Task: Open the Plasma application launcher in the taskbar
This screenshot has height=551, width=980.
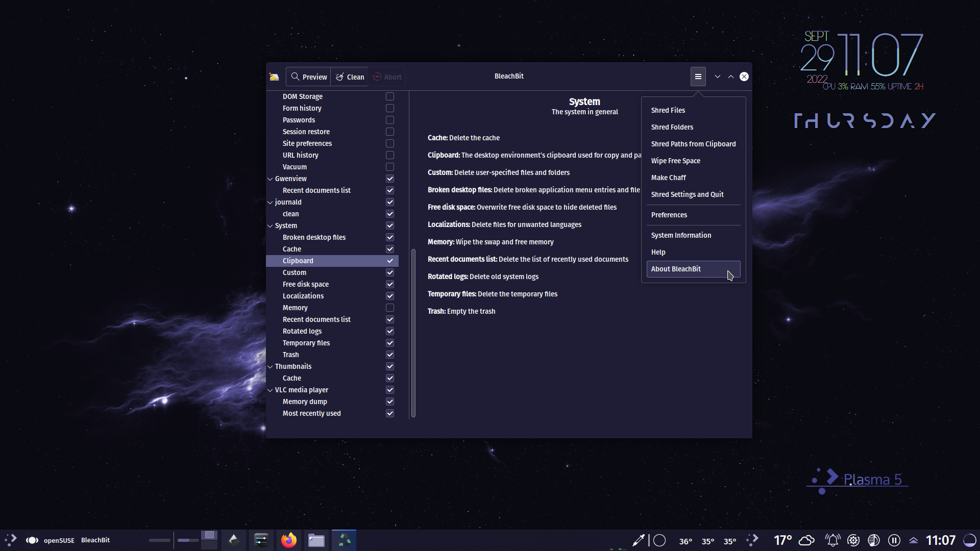Action: tap(11, 540)
